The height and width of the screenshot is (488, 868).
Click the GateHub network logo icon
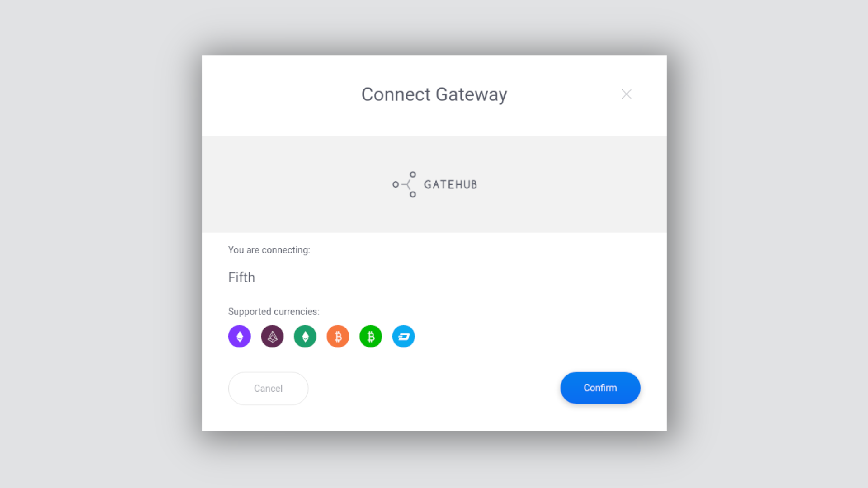coord(406,184)
